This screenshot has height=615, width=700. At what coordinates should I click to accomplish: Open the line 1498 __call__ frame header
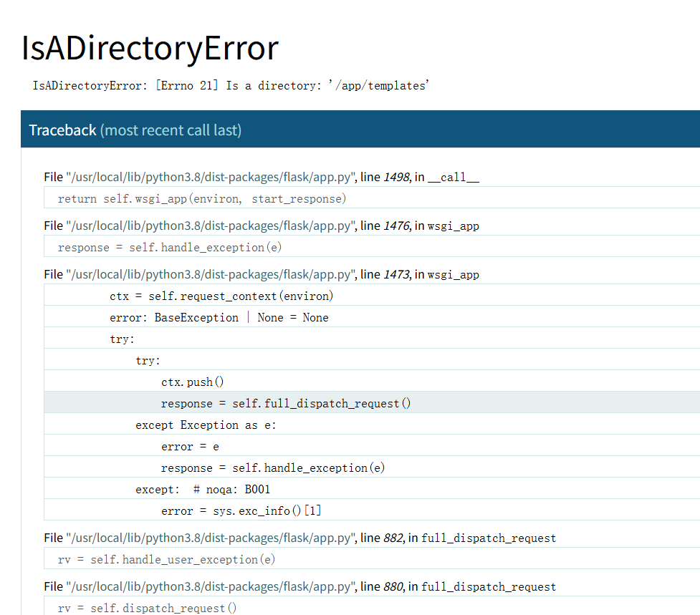tap(262, 177)
